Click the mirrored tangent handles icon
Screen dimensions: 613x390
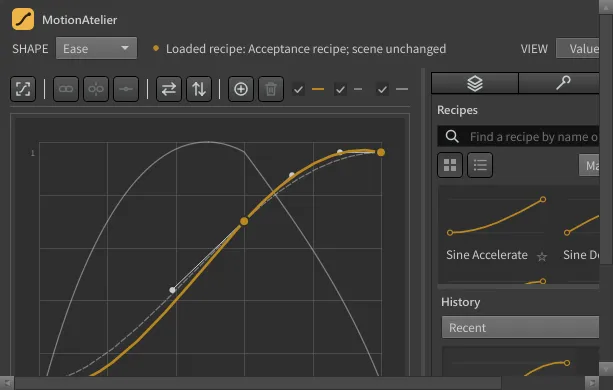(96, 89)
